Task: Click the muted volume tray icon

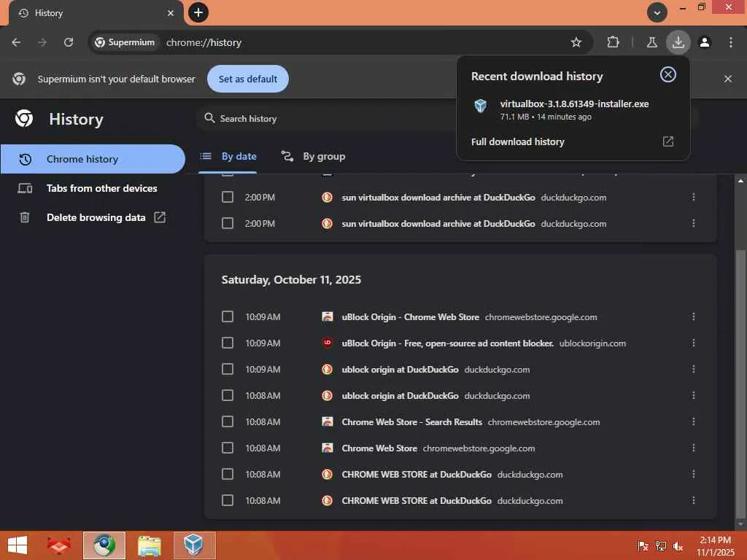Action: click(678, 546)
